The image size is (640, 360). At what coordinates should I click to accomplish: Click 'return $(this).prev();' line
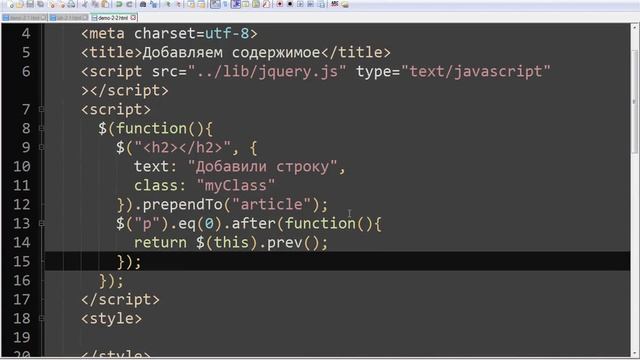tap(231, 242)
